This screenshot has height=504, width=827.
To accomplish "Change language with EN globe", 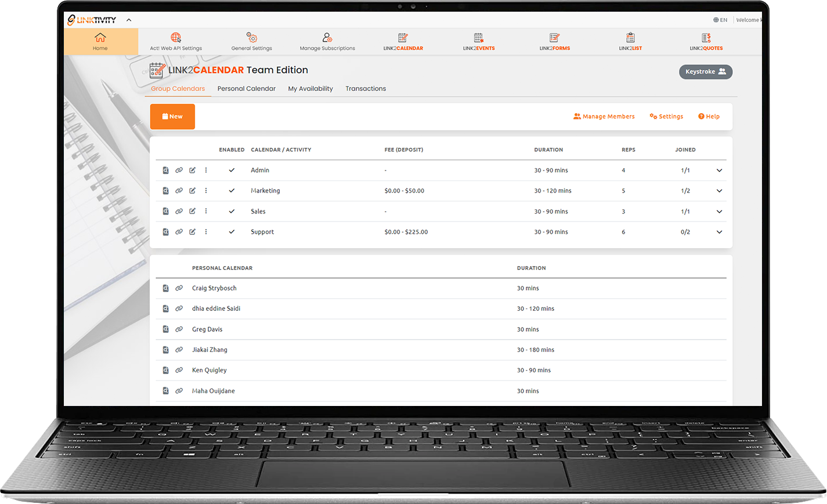I will point(720,20).
